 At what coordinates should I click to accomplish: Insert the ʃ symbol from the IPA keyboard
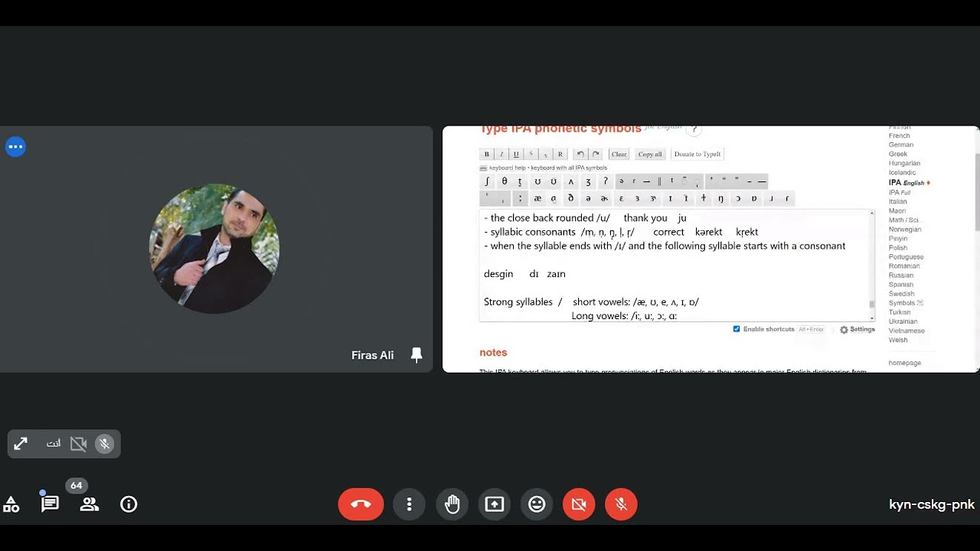pyautogui.click(x=487, y=181)
